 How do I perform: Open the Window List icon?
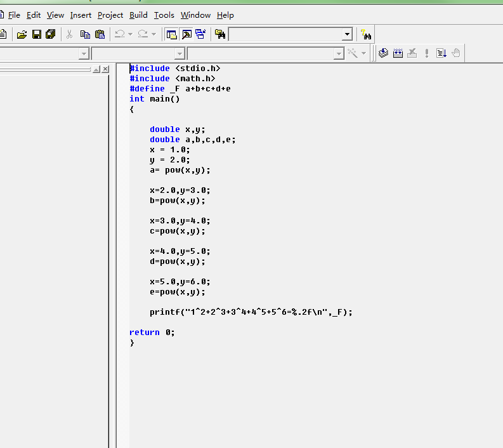pyautogui.click(x=201, y=34)
